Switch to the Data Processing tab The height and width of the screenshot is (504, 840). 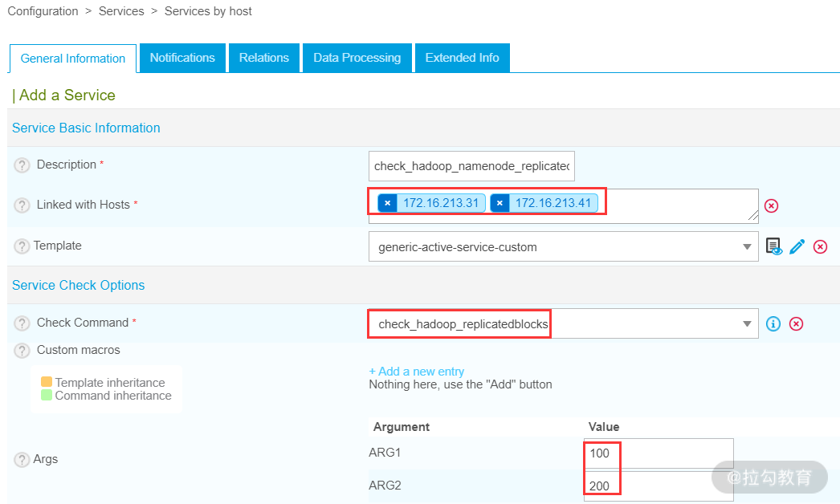[357, 58]
